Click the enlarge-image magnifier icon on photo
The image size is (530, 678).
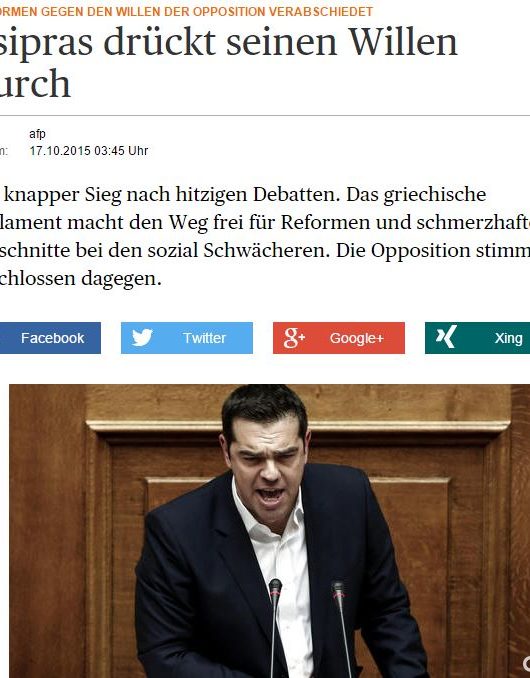(x=526, y=666)
